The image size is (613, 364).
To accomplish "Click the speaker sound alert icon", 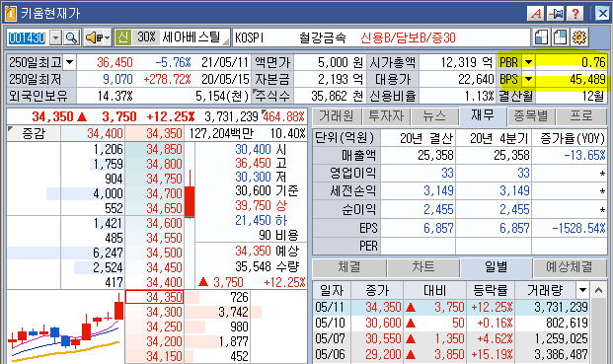I will [x=94, y=37].
